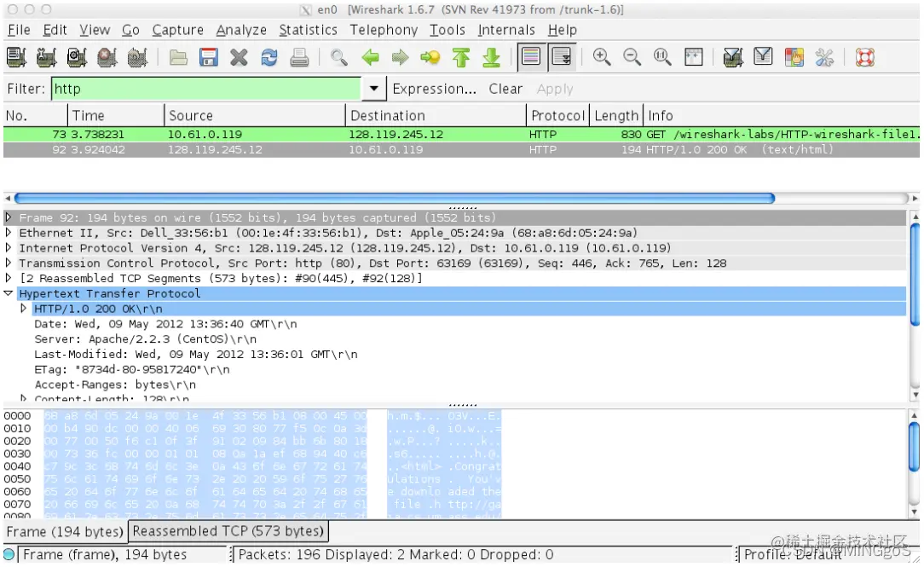Sort by the Source column header
Viewport: 924px width, 567px height.
[255, 115]
